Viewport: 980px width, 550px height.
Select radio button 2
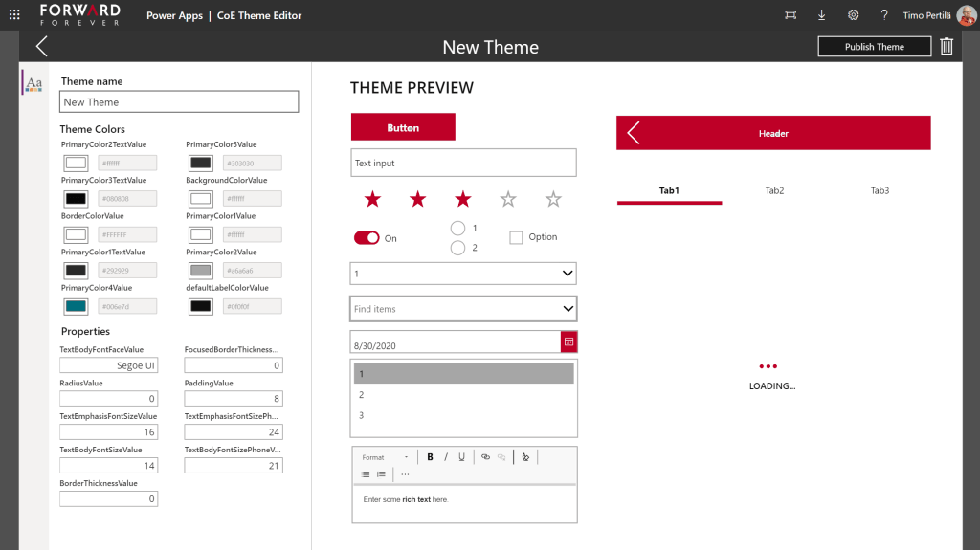pos(457,248)
